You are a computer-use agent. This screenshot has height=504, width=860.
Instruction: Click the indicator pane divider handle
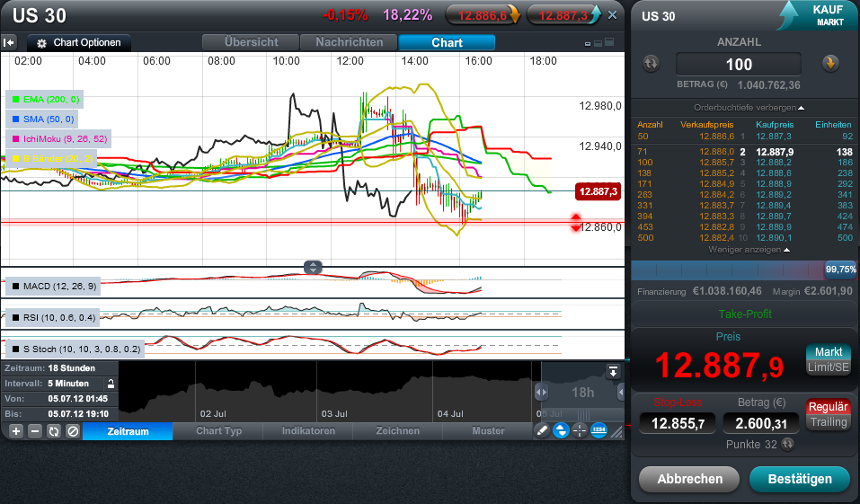click(313, 267)
